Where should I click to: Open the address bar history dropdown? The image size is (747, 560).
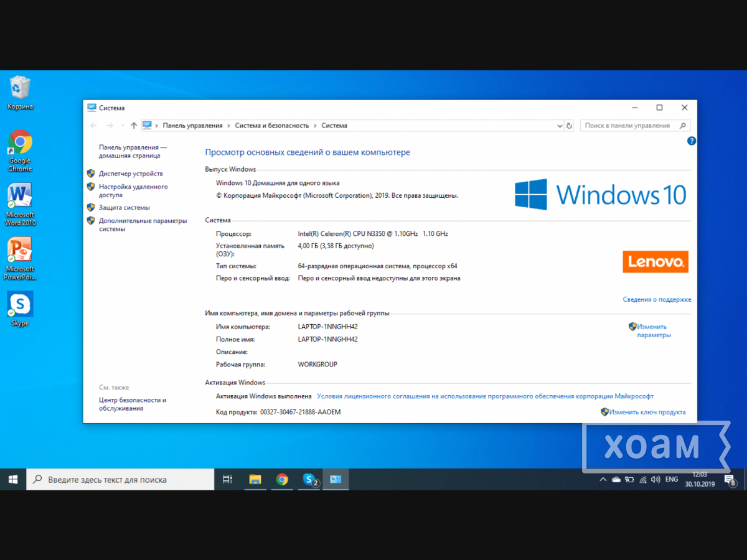coord(559,126)
